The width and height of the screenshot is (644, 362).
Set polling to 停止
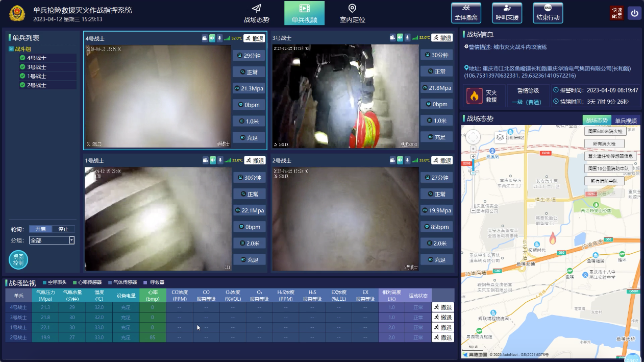coord(63,229)
